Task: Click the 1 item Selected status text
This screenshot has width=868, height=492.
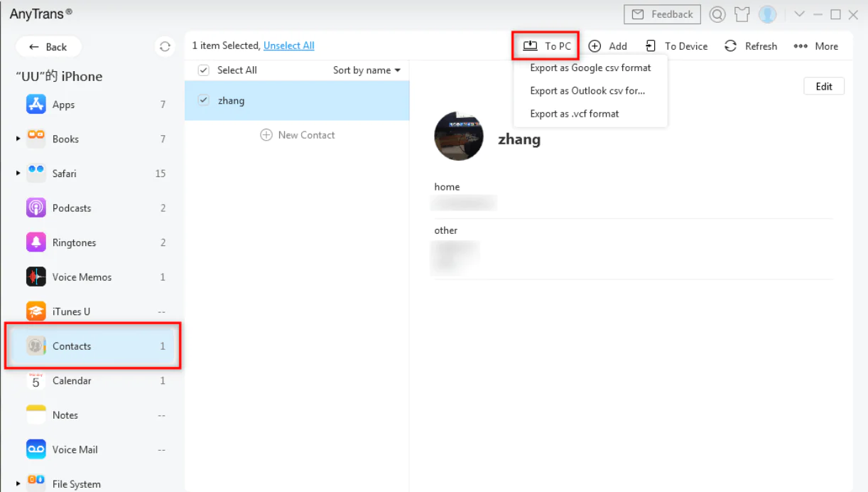Action: 226,46
